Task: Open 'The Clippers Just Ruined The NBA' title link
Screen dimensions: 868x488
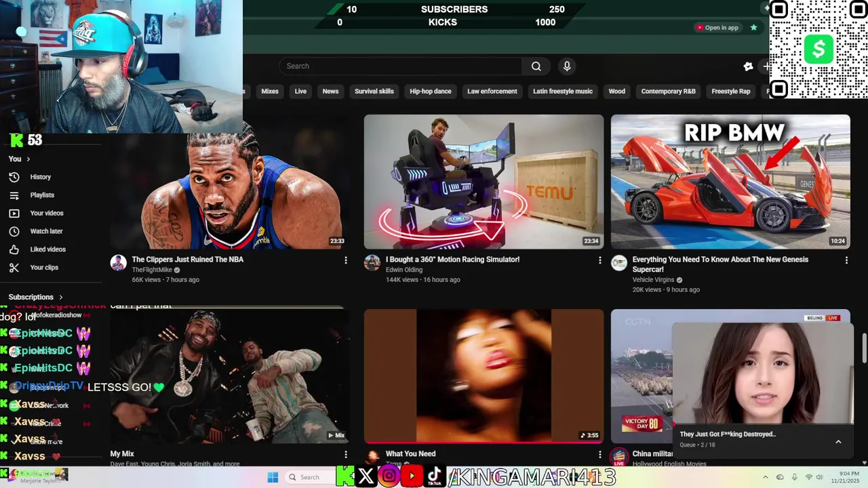Action: pos(187,260)
